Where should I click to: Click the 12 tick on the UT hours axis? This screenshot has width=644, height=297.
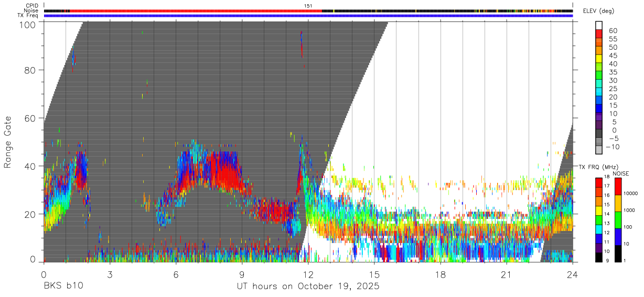click(x=308, y=275)
